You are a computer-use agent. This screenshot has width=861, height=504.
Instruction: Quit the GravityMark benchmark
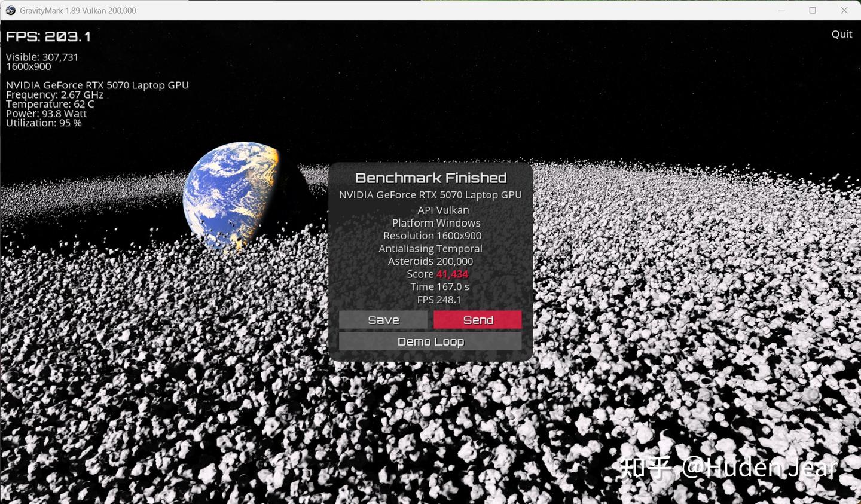841,34
